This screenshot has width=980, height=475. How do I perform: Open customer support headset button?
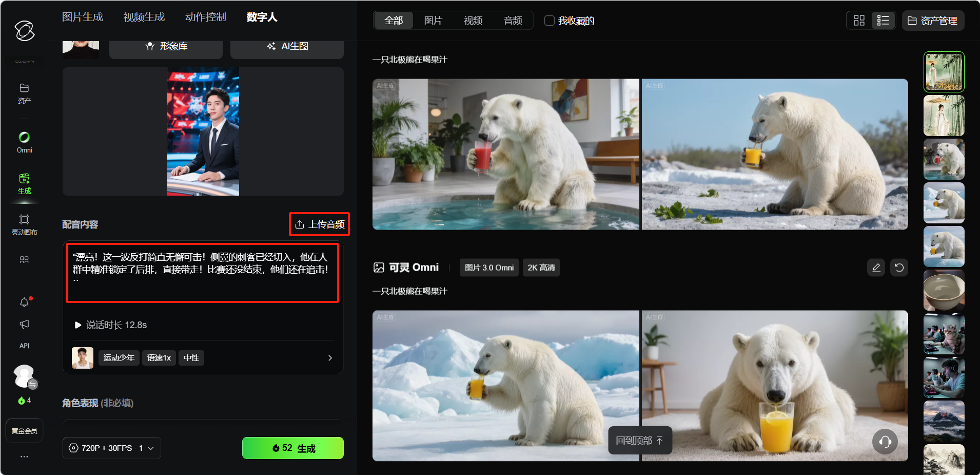click(x=885, y=442)
